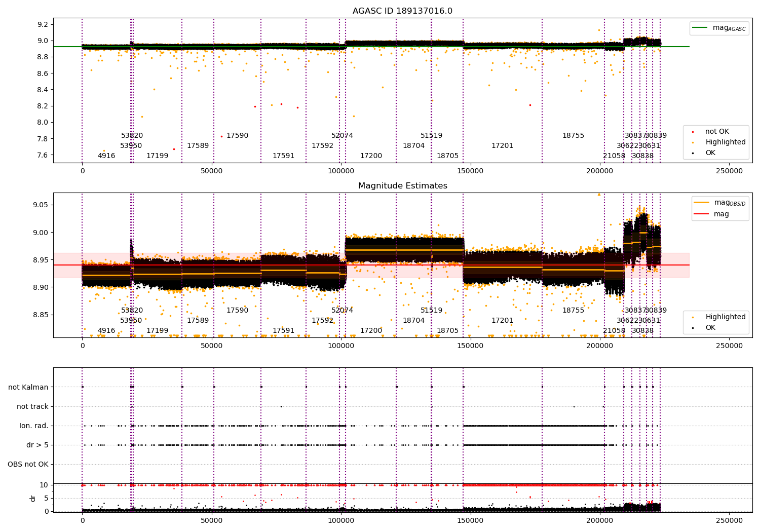Select 'Highlighted' in the AGASC ID plot legend
Screen dimensions: 760x532
725,142
